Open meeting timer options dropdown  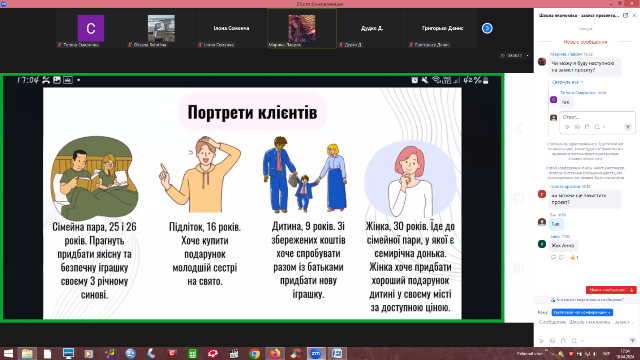pos(527,56)
